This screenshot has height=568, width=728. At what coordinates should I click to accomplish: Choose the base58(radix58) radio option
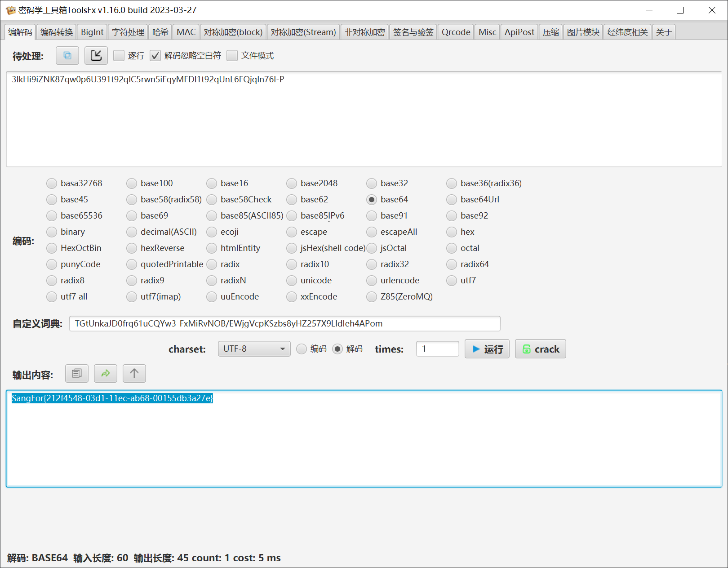[x=132, y=199]
